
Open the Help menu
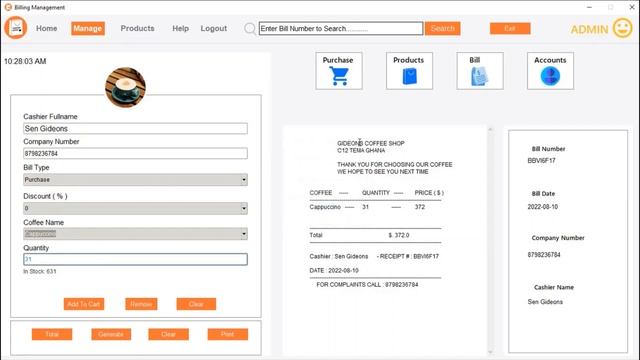pos(180,28)
